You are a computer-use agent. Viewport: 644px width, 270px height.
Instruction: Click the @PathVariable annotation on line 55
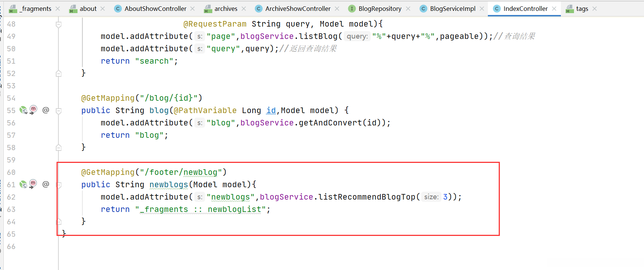pos(205,110)
